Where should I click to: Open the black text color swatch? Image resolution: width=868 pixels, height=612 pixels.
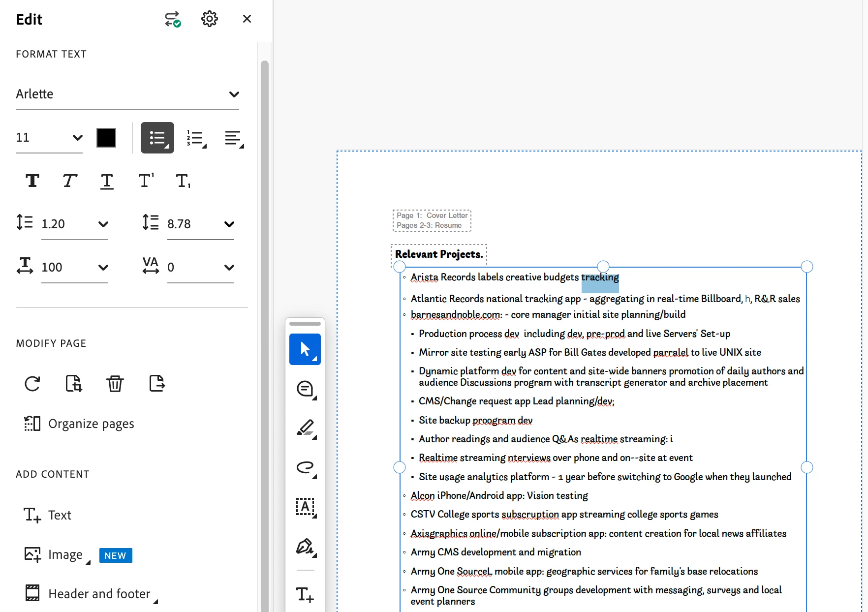106,138
